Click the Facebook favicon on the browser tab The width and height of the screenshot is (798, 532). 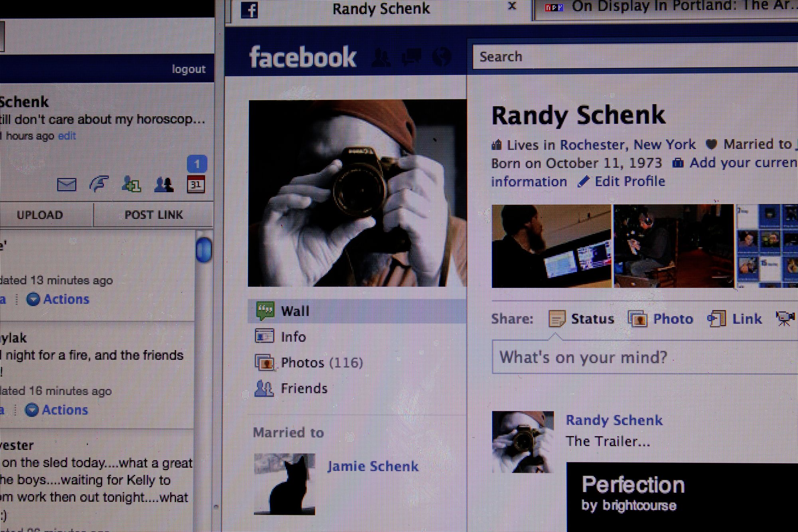pyautogui.click(x=250, y=10)
